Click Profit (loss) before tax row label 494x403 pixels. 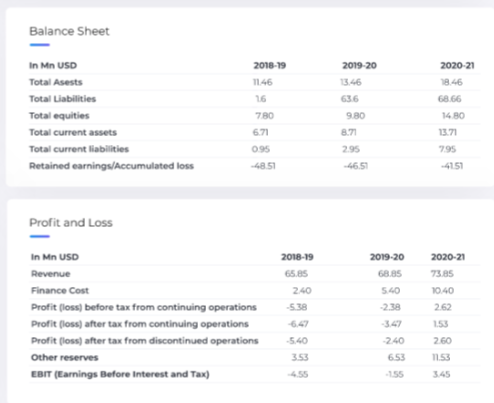tap(144, 307)
